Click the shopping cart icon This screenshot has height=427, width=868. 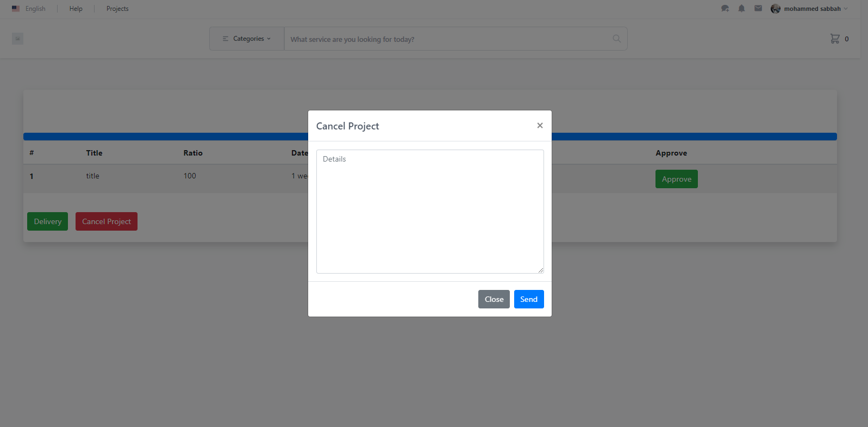point(835,39)
